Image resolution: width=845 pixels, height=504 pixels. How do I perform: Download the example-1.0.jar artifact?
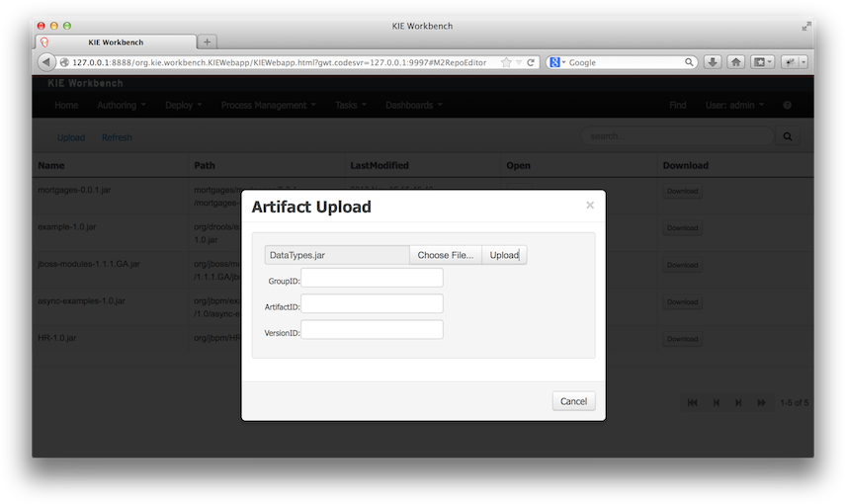[682, 228]
